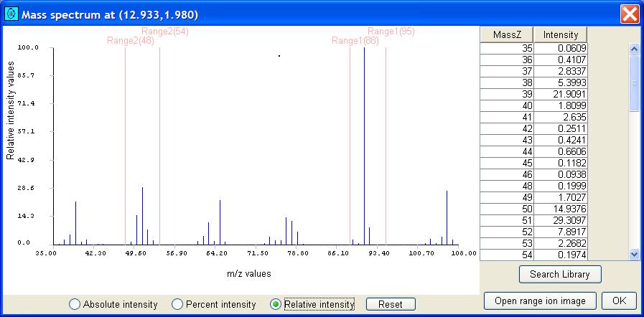Select Absolute intensity radio button
The image size is (644, 317).
point(75,304)
